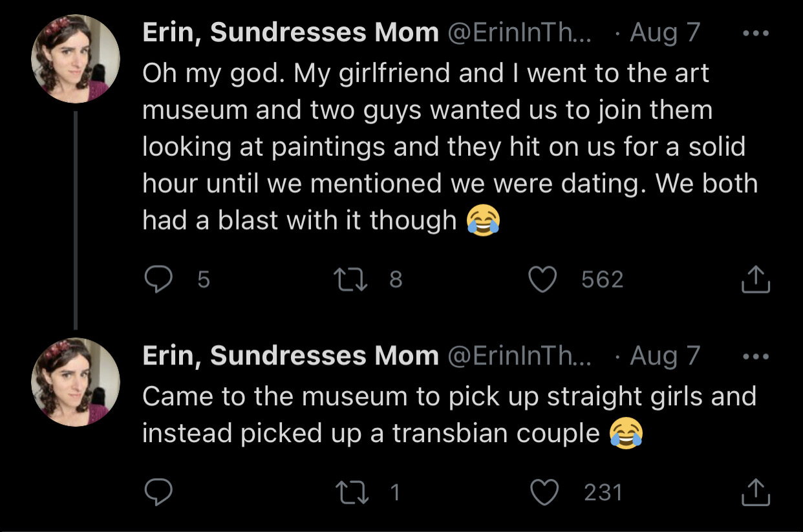Screen dimensions: 803x532
Task: Share the second tweet about the transbian couple
Action: coord(754,492)
